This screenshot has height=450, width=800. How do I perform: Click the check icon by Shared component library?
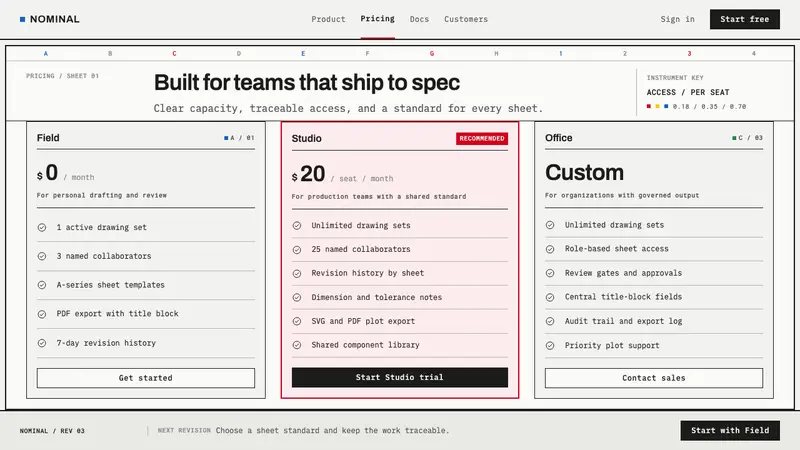pos(297,345)
